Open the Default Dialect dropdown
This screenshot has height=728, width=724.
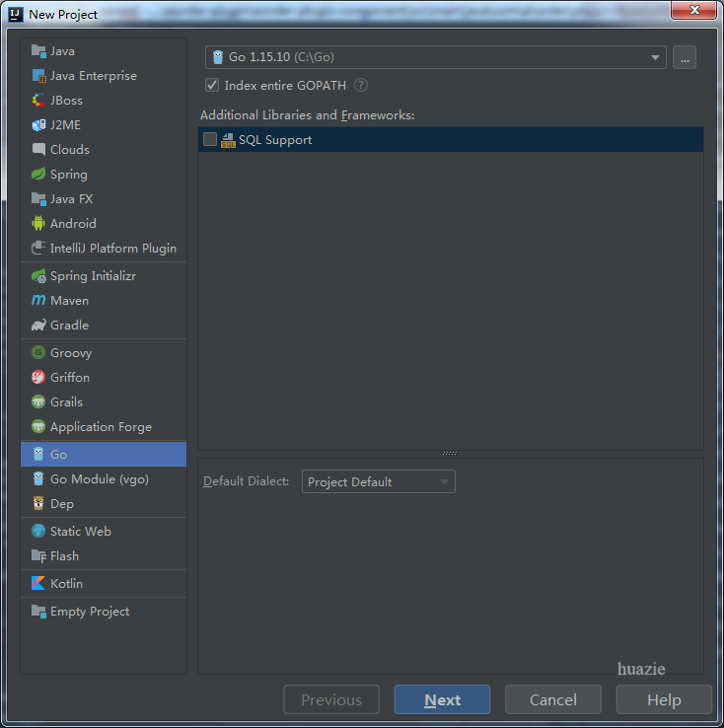click(x=378, y=481)
